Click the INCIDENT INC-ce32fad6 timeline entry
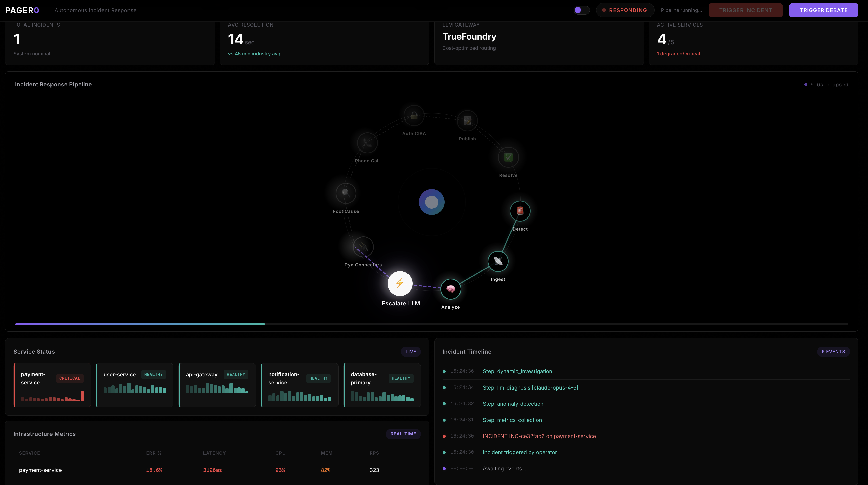This screenshot has width=868, height=485. click(x=539, y=436)
